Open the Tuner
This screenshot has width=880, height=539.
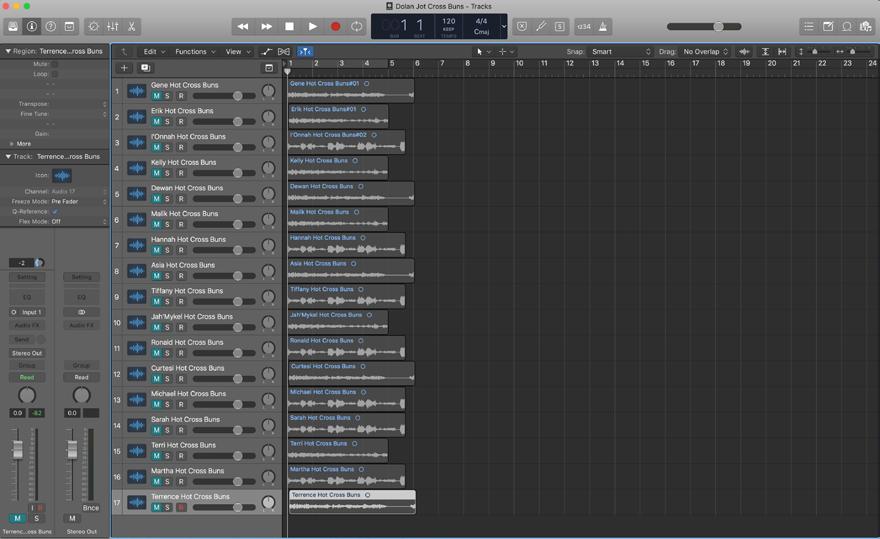coord(541,26)
